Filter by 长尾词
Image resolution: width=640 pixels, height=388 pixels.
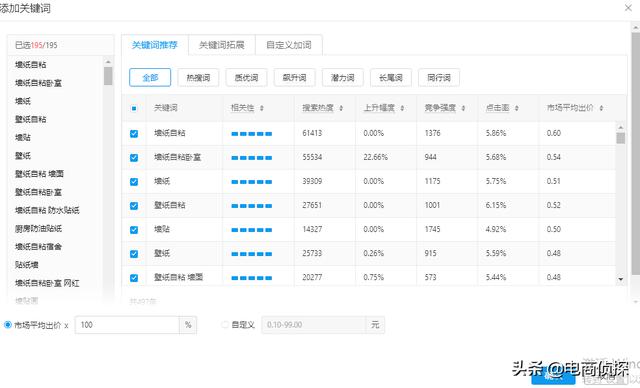[391, 78]
